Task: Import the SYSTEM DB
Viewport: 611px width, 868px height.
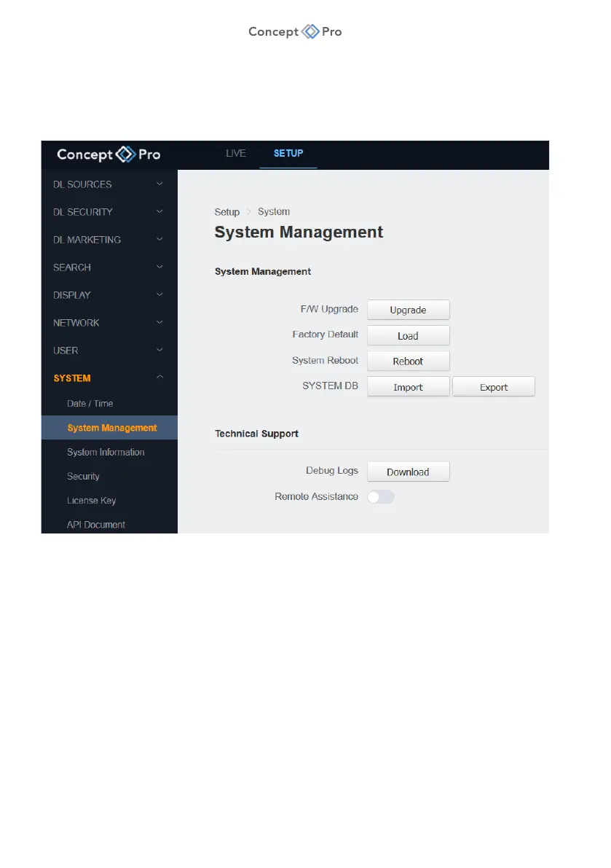Action: pyautogui.click(x=408, y=387)
